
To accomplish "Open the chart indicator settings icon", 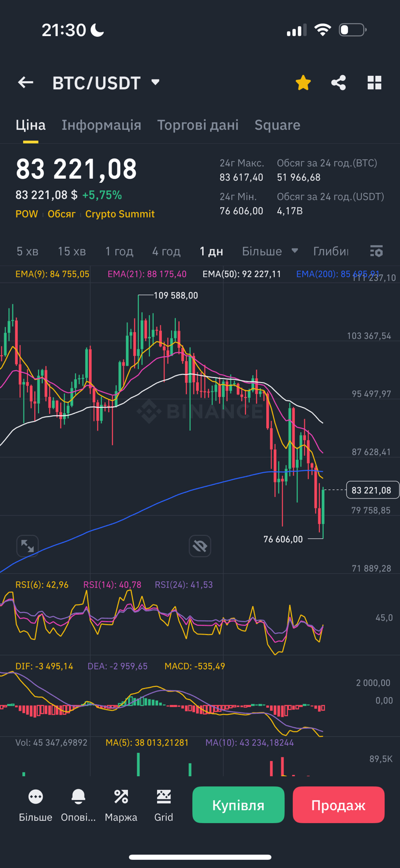I will point(376,251).
